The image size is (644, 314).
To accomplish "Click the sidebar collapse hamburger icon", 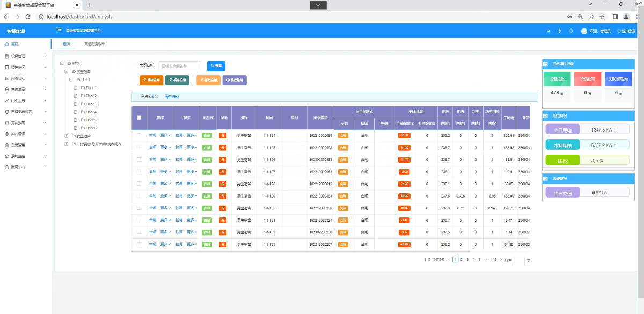I will click(x=58, y=31).
